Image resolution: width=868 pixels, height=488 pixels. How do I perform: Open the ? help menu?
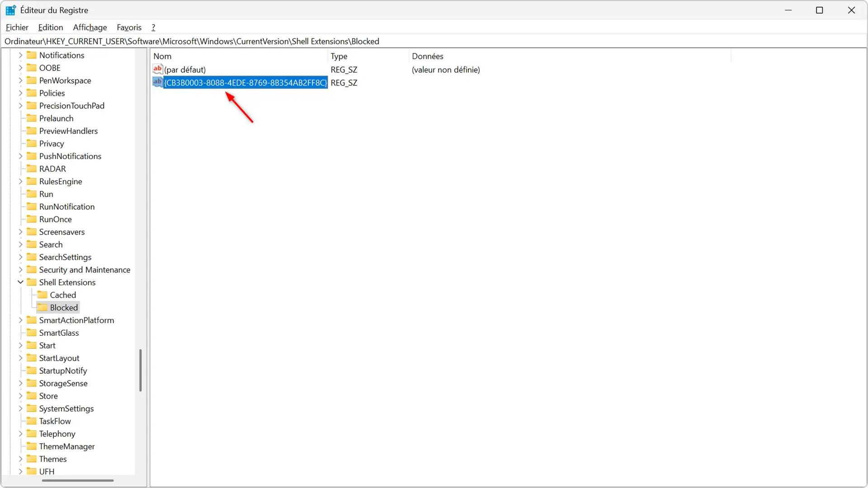153,28
